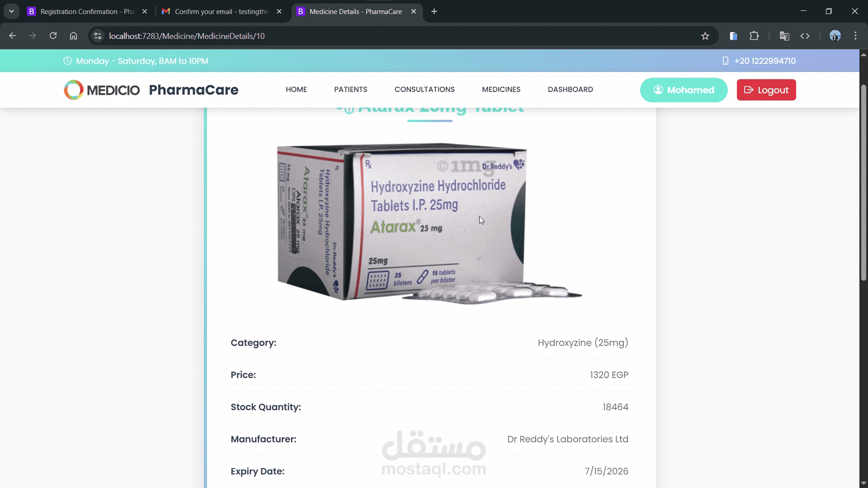Open the tab search dropdown arrow

tap(11, 11)
